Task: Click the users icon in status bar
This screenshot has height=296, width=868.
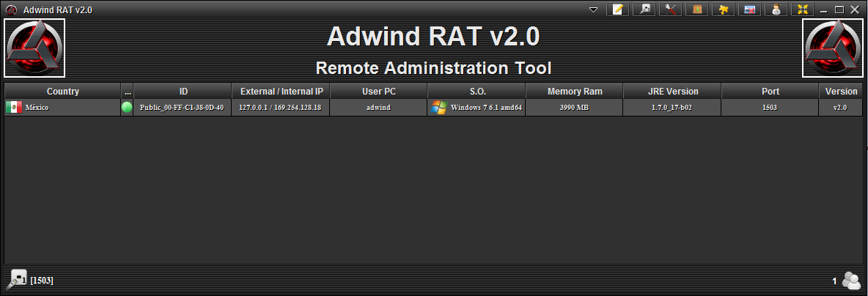Action: [851, 281]
